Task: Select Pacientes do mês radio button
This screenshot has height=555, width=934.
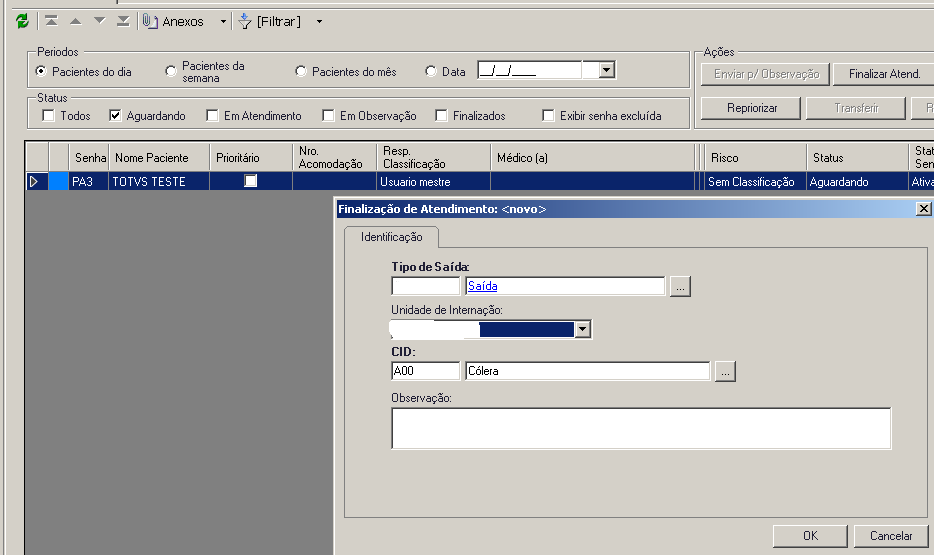Action: click(301, 71)
